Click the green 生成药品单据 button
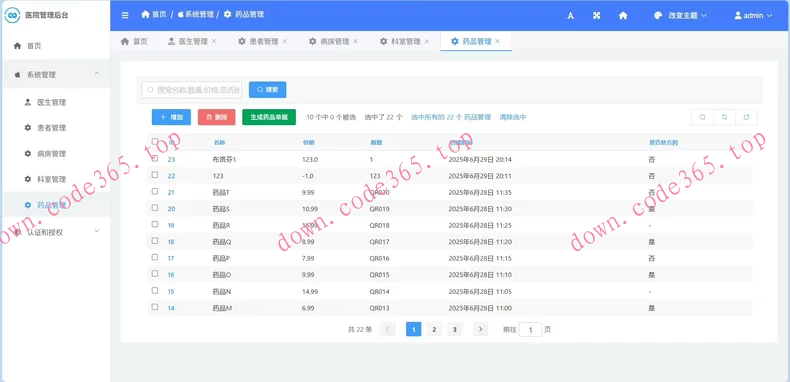Image resolution: width=790 pixels, height=382 pixels. (x=269, y=117)
